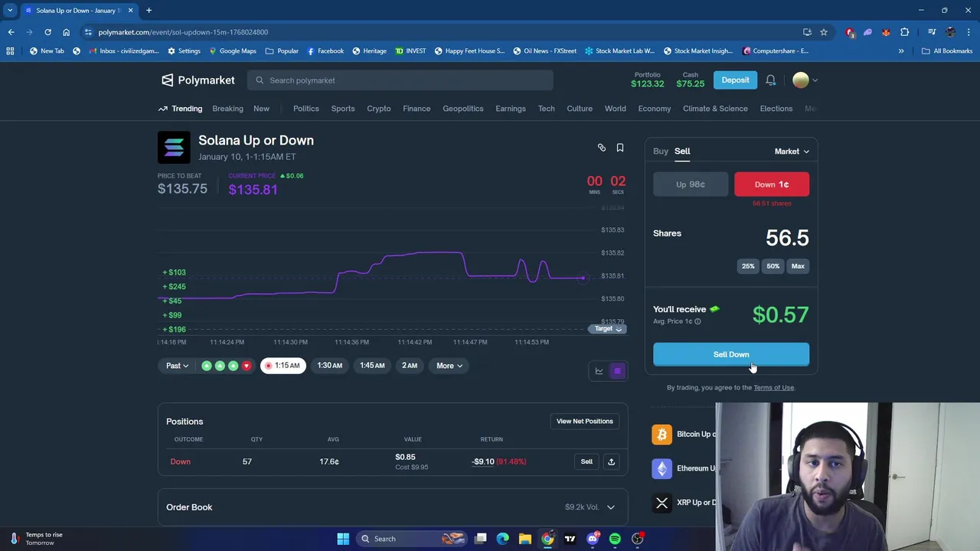Click View Net Positions

click(x=585, y=422)
